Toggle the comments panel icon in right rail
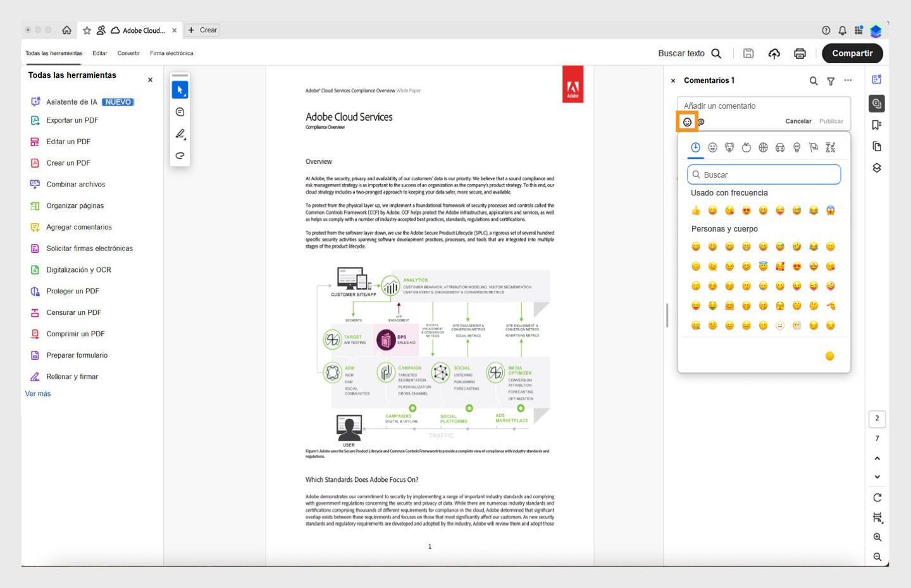911x588 pixels. pos(877,104)
